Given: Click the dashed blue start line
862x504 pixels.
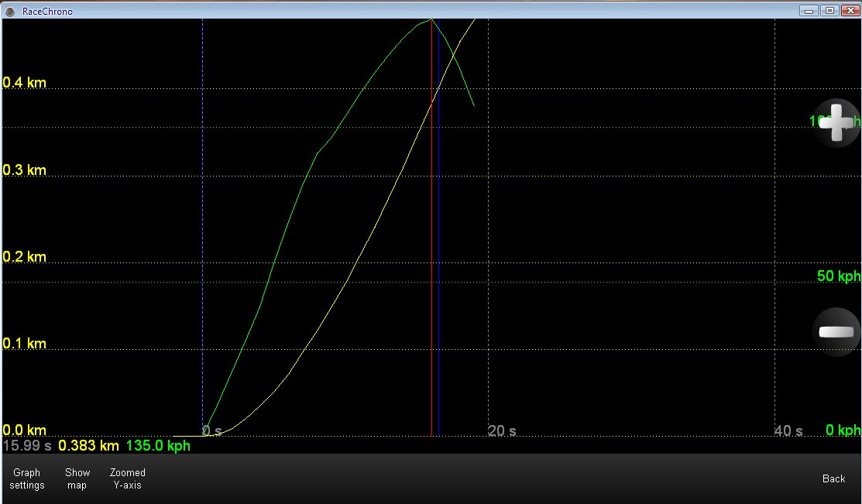Looking at the screenshot, I should (202, 232).
